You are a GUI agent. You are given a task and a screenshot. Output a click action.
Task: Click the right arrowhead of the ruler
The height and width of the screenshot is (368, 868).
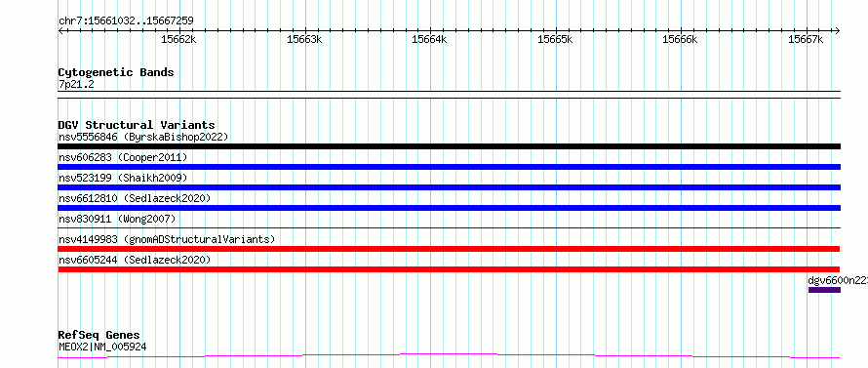[x=838, y=30]
